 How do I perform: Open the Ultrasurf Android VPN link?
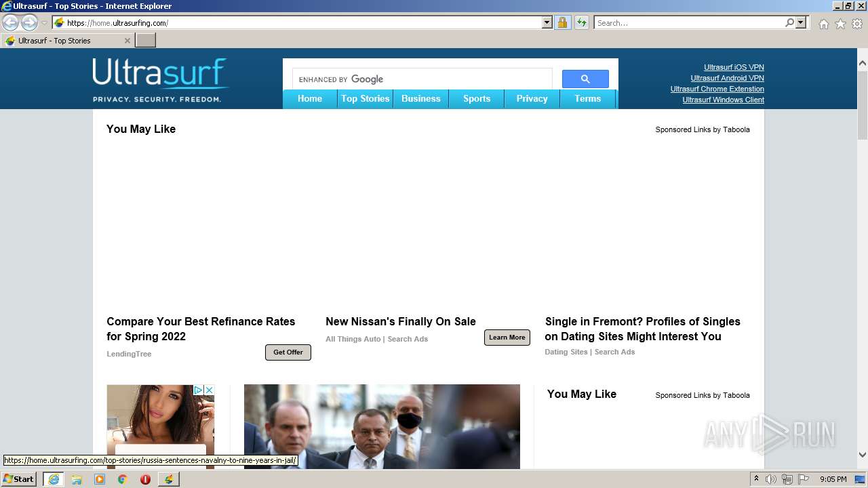pos(727,78)
